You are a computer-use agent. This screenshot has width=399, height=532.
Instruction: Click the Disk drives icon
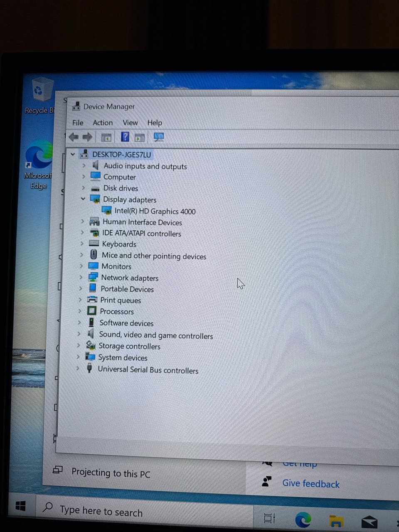coord(95,188)
